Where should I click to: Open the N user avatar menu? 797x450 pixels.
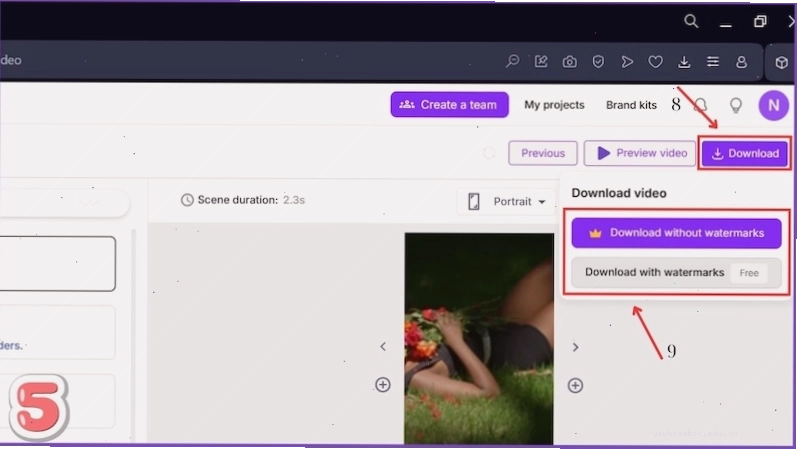pos(774,105)
